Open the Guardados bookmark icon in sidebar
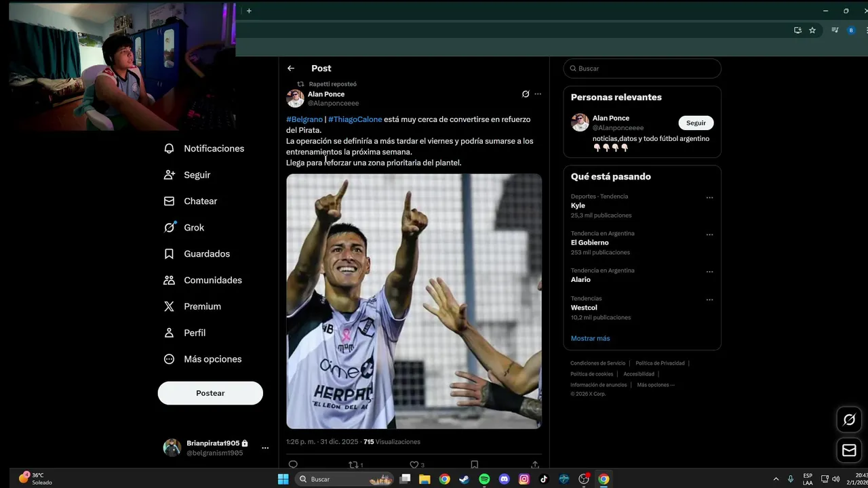The image size is (868, 488). coord(170,253)
